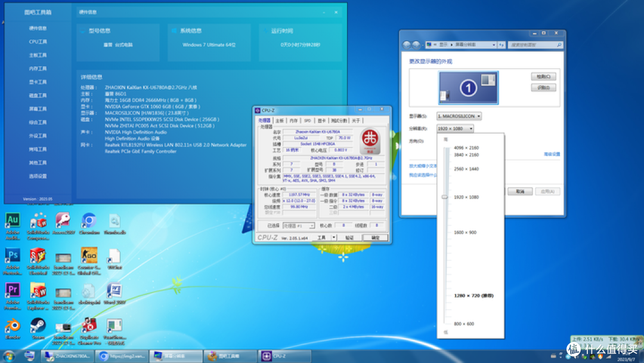Viewport: 644px width, 363px height.
Task: Refresh the display settings address bar
Action: [x=501, y=45]
